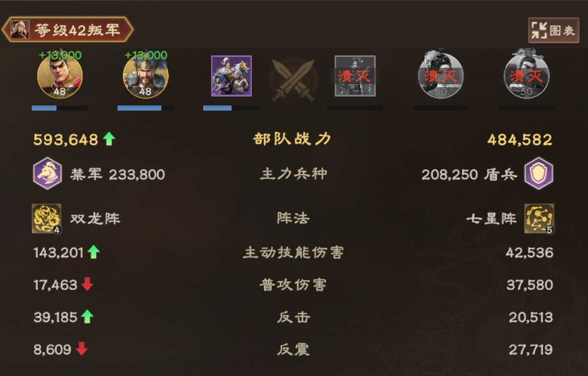This screenshot has height=376, width=588.
Task: Select the defeated square enemy unit card
Action: [x=355, y=76]
